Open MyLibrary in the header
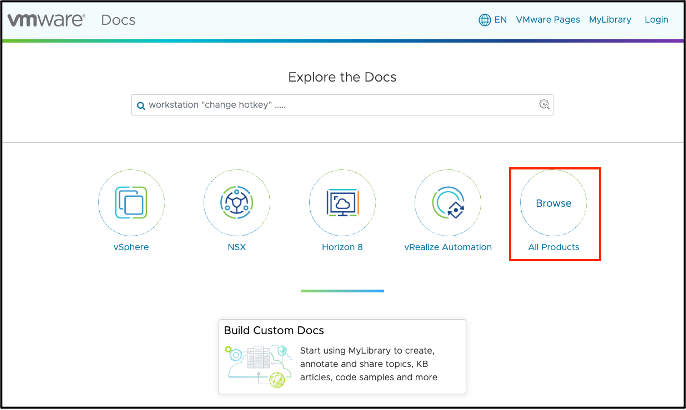The height and width of the screenshot is (410, 686). click(610, 20)
